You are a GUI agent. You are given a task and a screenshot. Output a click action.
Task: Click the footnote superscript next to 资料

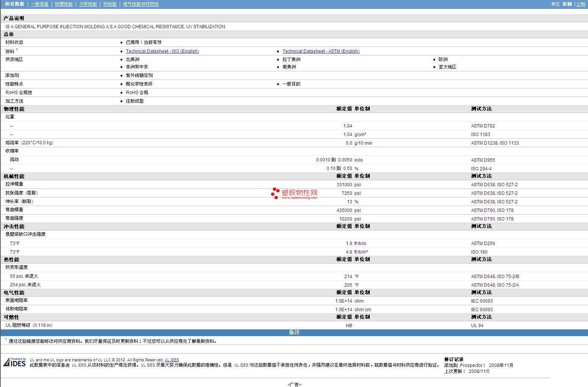(x=17, y=50)
